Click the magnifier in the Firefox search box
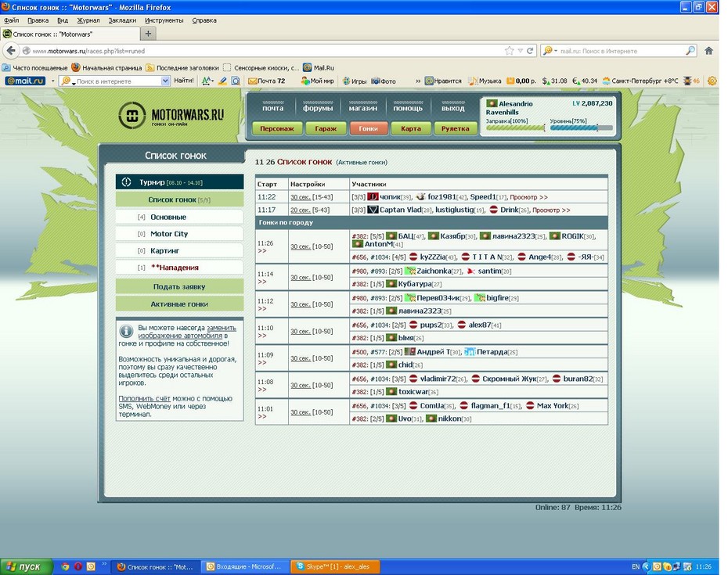 click(x=690, y=51)
